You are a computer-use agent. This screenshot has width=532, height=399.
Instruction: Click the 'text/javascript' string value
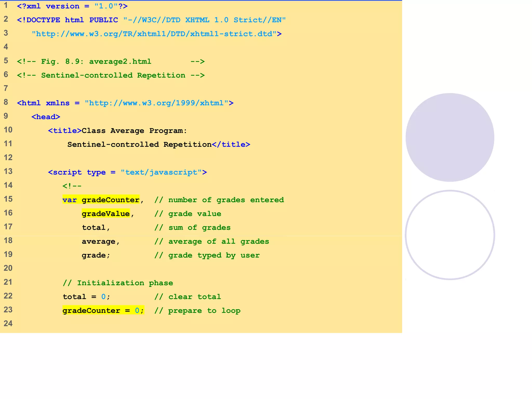coord(161,172)
